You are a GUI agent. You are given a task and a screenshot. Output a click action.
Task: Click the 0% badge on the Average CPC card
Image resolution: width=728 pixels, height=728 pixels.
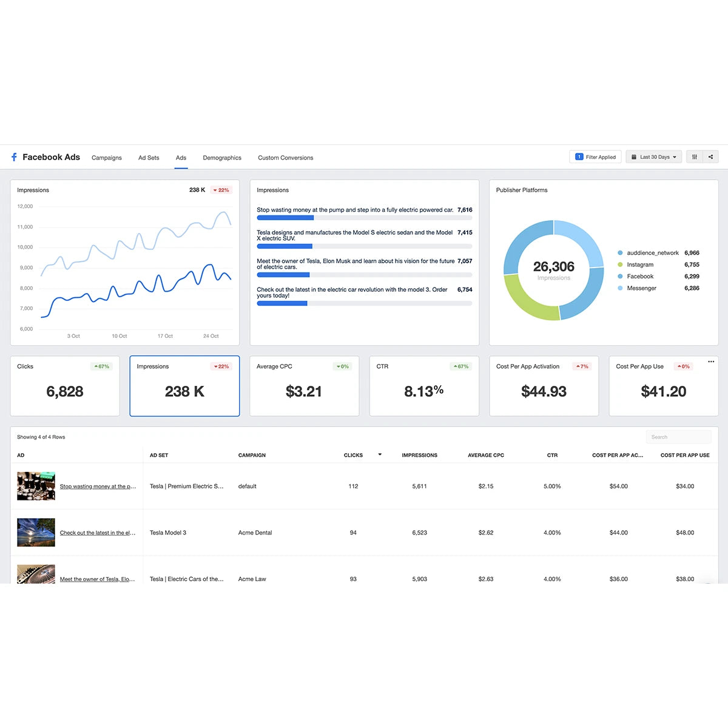(x=342, y=366)
